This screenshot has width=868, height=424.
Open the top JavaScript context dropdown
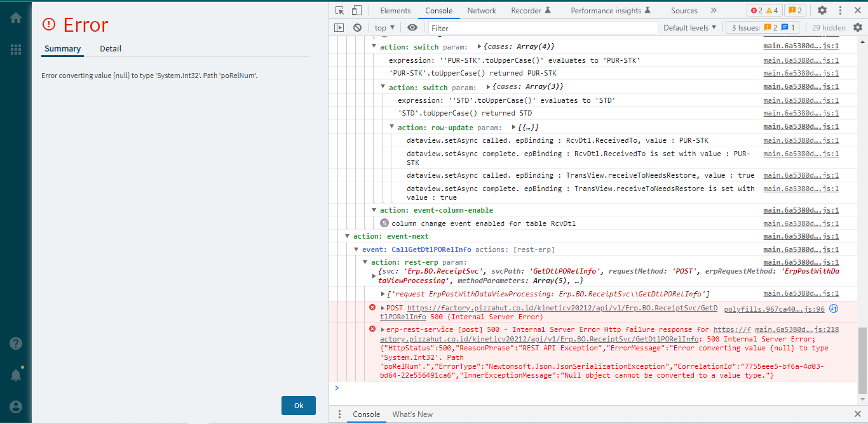(x=384, y=27)
